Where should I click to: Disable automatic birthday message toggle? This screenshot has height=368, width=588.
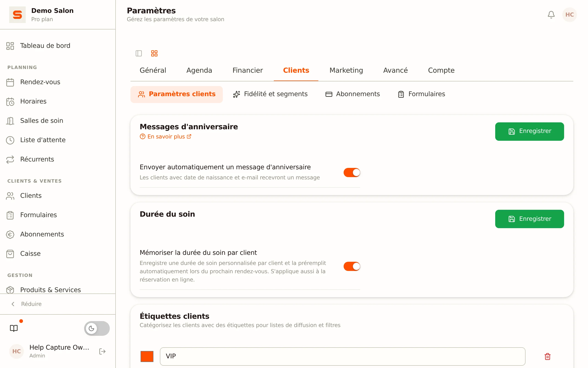click(x=352, y=172)
